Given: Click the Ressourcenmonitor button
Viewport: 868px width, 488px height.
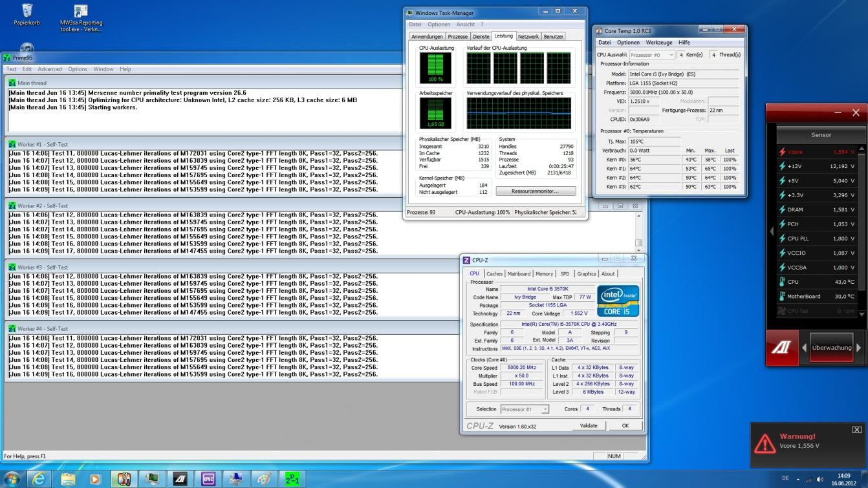Looking at the screenshot, I should tap(535, 191).
